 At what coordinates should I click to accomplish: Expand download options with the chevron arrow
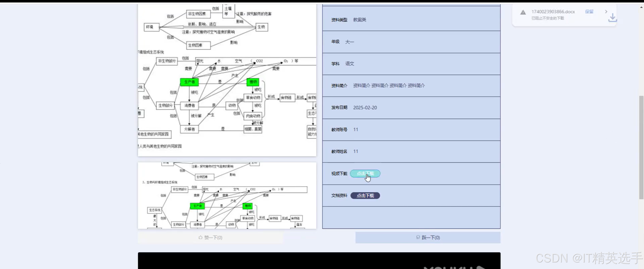(606, 12)
